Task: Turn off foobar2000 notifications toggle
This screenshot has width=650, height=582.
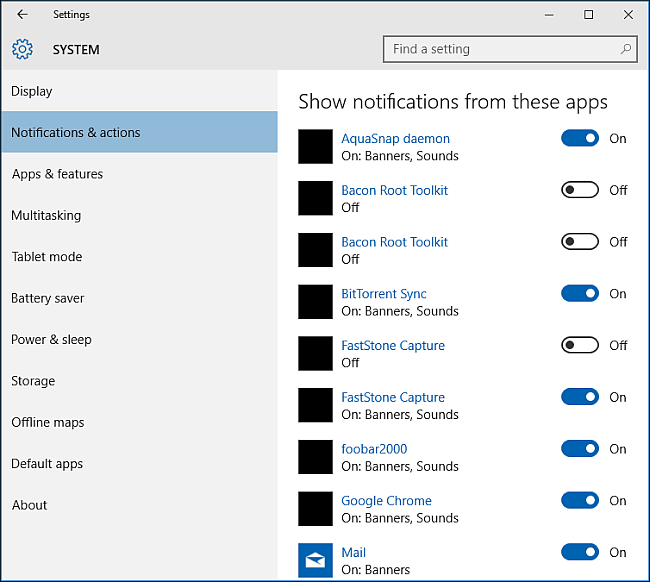Action: (580, 448)
